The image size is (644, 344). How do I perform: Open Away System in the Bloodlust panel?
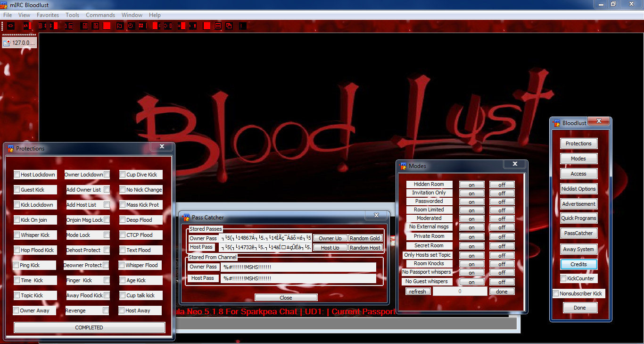coord(579,249)
